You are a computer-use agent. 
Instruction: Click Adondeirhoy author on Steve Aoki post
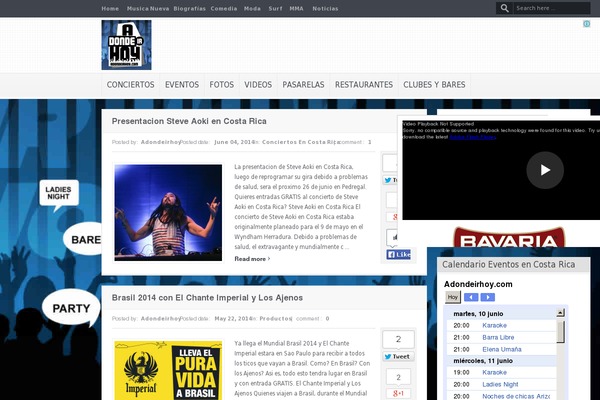pos(160,142)
